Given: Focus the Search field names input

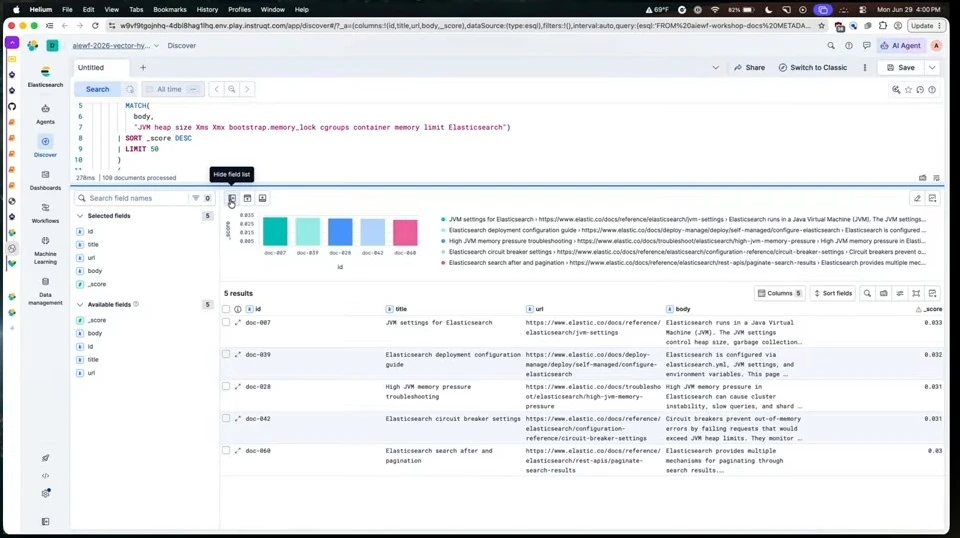Looking at the screenshot, I should coord(138,198).
